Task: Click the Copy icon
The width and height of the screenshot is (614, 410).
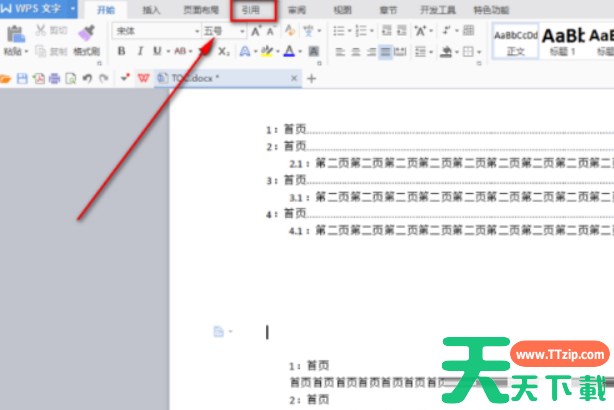Action: 41,51
